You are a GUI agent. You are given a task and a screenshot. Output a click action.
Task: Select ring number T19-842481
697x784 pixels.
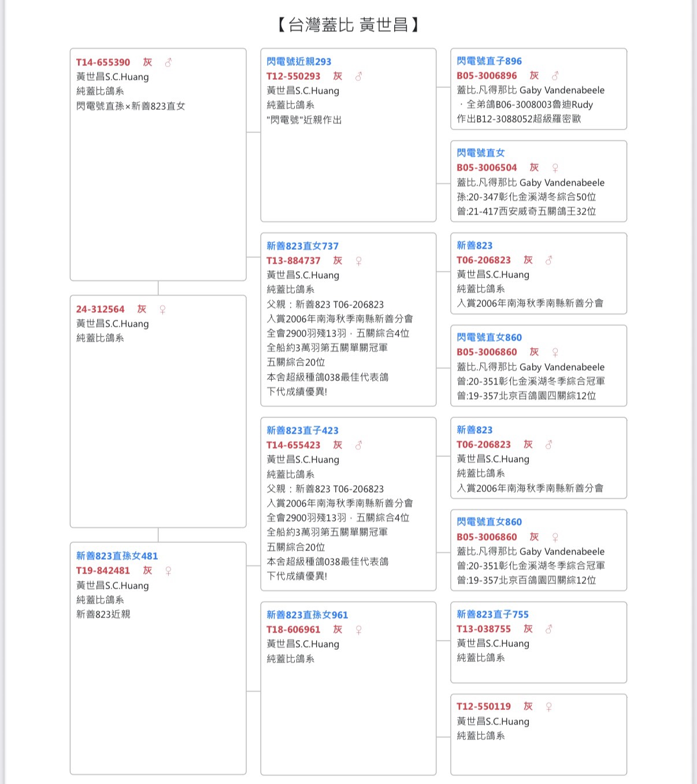[x=103, y=571]
